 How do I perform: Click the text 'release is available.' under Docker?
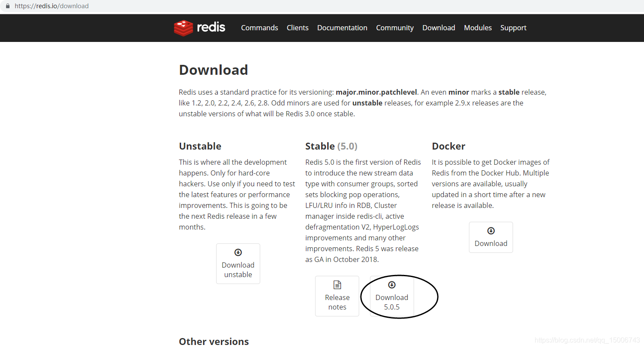click(x=462, y=205)
